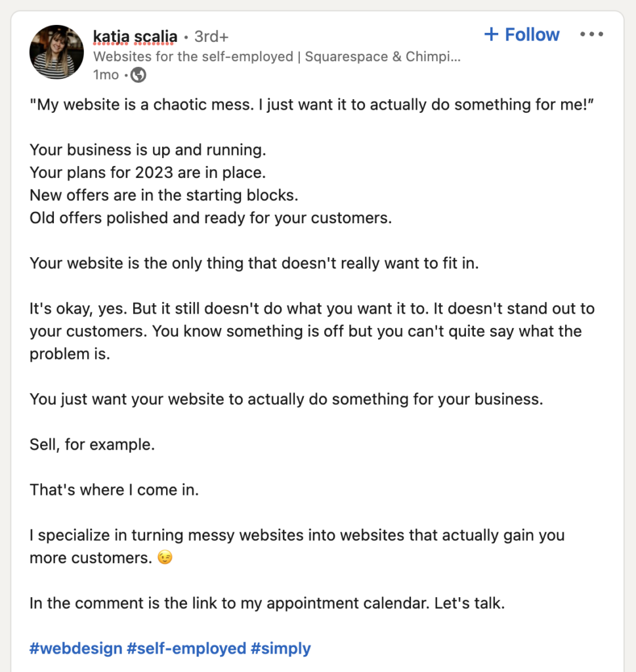Click the line mentioning plans for 2023

tap(148, 173)
